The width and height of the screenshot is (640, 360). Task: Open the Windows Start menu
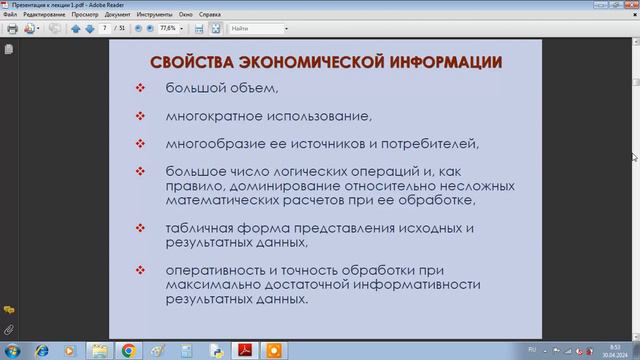point(12,351)
